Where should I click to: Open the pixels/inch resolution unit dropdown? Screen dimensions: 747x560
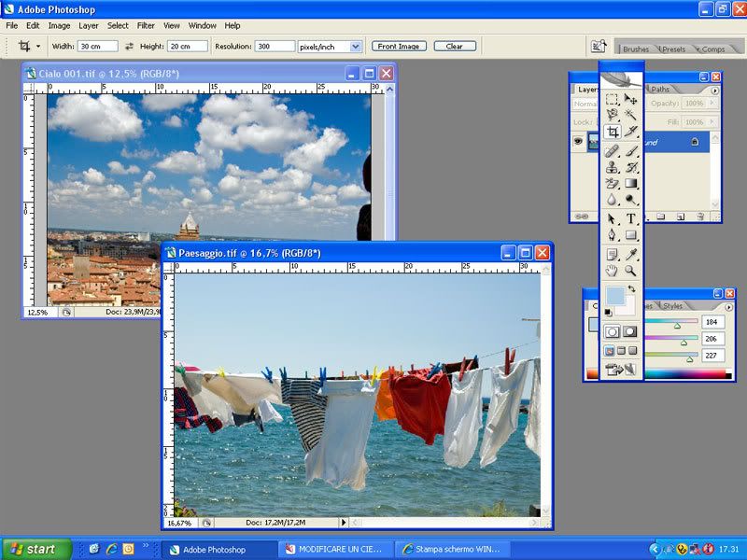[356, 46]
